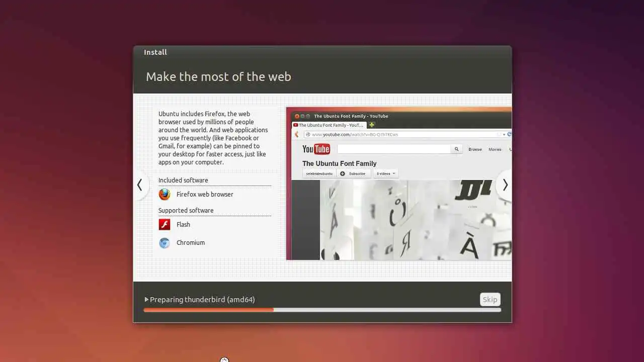The width and height of the screenshot is (644, 362).
Task: Open the Movies link on YouTube page
Action: (495, 149)
